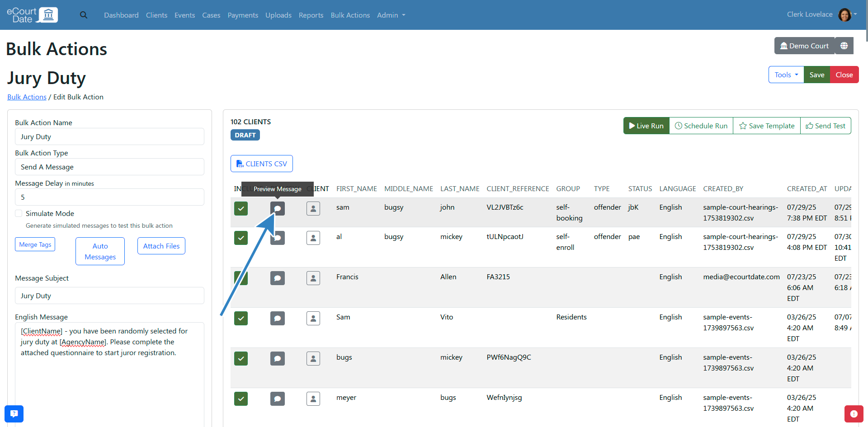Open the search magnifier icon
This screenshot has width=868, height=427.
(x=84, y=15)
